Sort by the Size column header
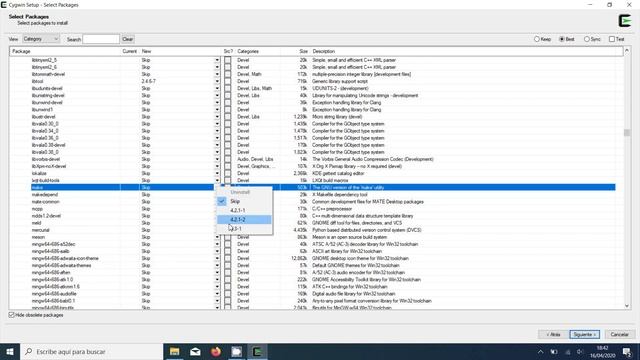This screenshot has height=360, width=640. click(296, 51)
